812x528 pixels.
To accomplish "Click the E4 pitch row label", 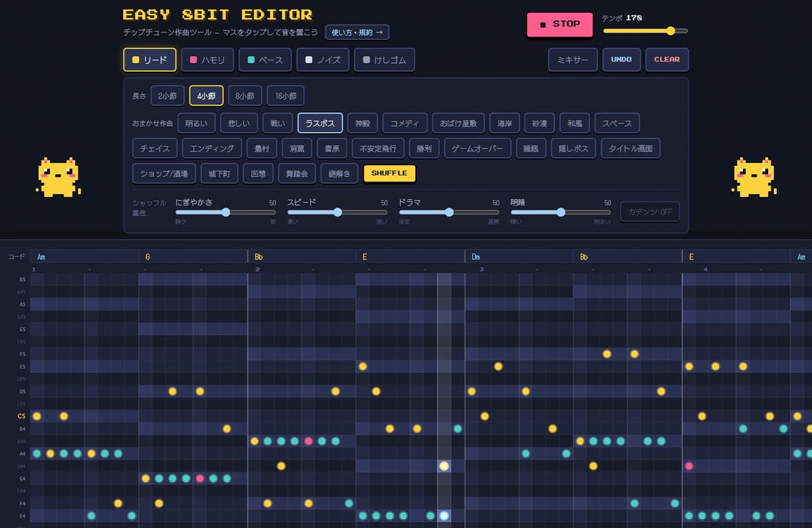I will click(22, 516).
